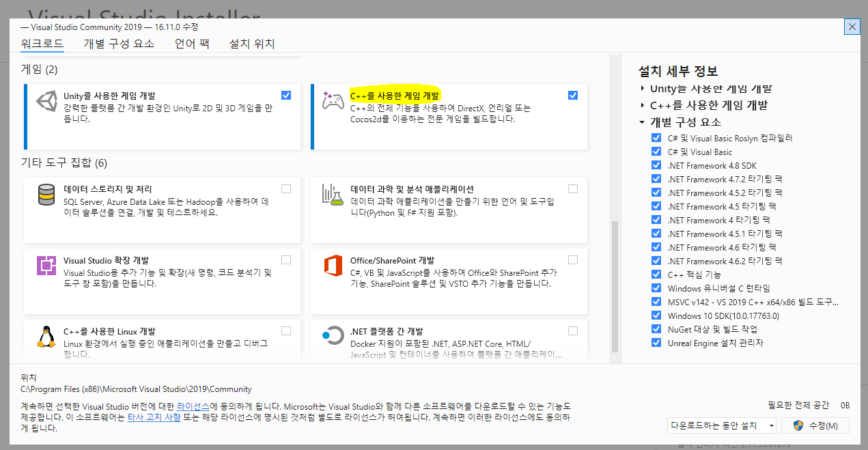Click the data storage and processing database icon
The width and height of the screenshot is (868, 450).
(46, 195)
